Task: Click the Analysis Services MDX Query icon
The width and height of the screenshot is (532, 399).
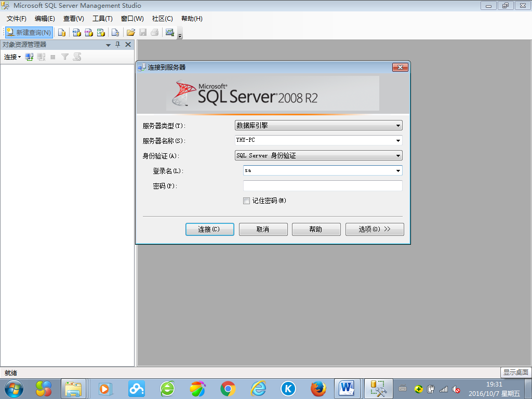Action: tap(77, 33)
